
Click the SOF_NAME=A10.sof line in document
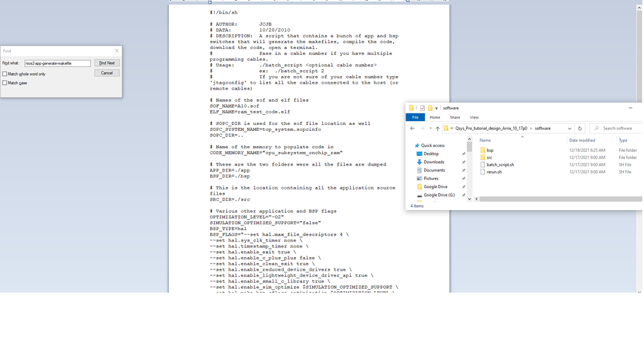(234, 106)
